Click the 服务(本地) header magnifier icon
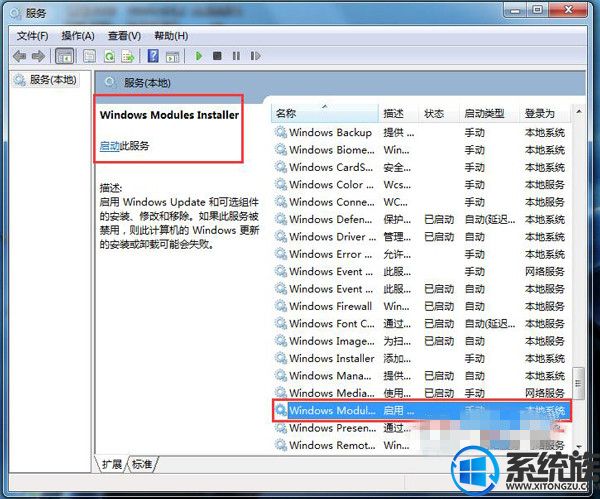Screen dimensions: 600x499 click(x=109, y=82)
